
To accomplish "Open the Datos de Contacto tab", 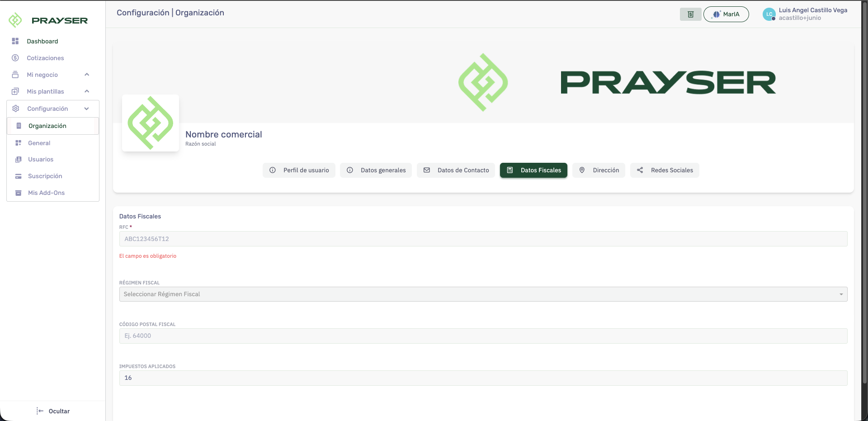I will (x=456, y=170).
